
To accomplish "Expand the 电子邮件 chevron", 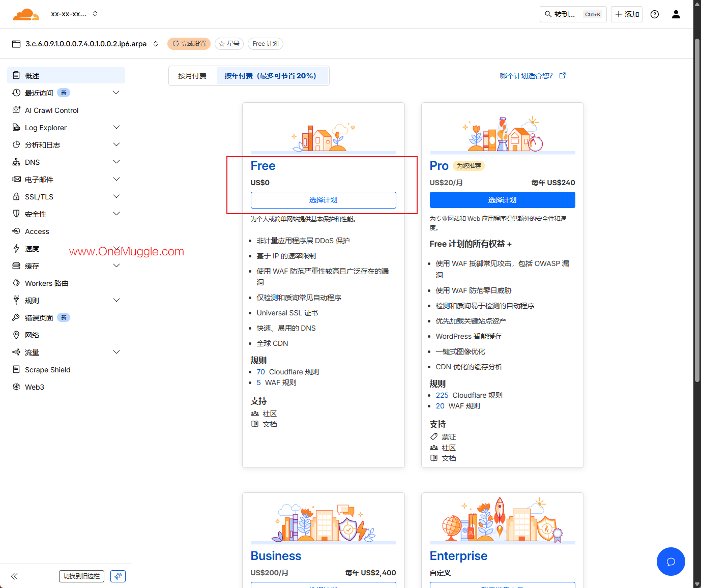I will coord(116,179).
